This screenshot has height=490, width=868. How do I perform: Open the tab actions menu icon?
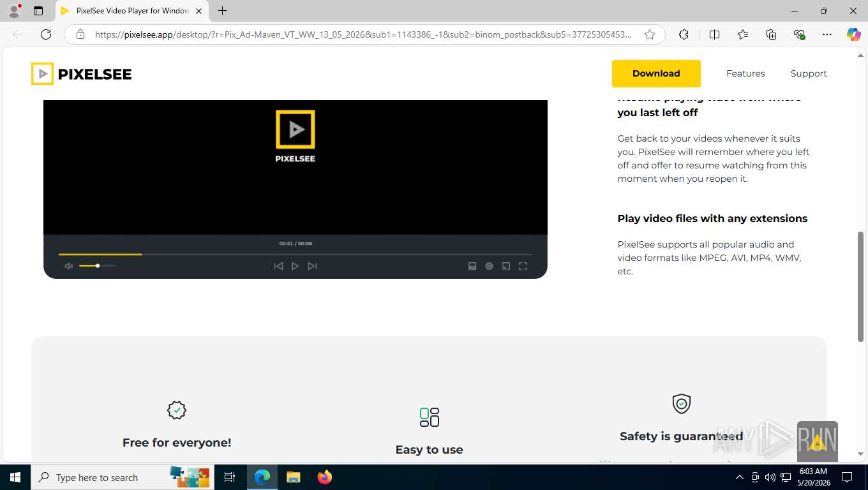pyautogui.click(x=38, y=11)
